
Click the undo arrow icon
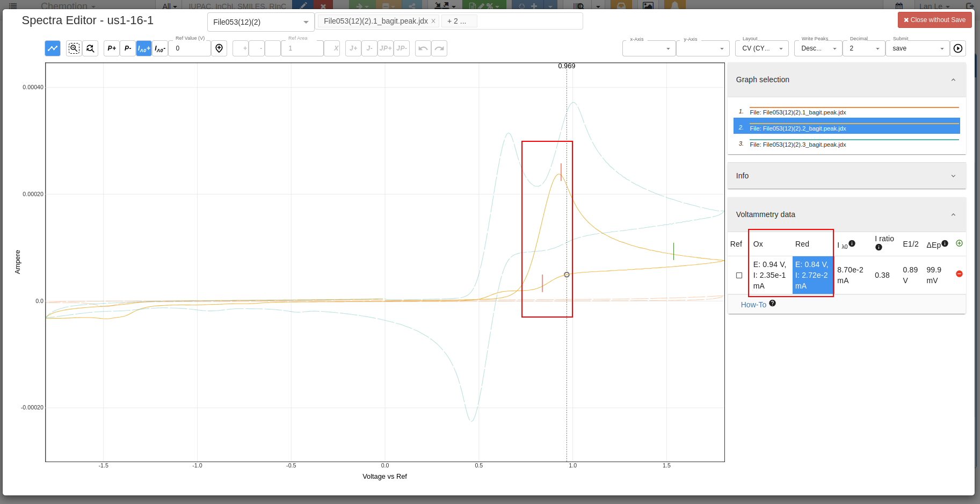pyautogui.click(x=423, y=48)
